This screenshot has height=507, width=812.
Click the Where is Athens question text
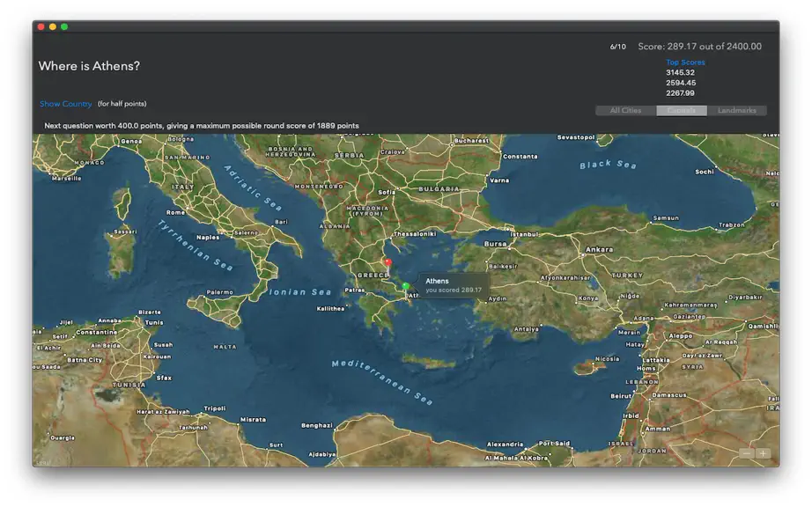pos(89,66)
